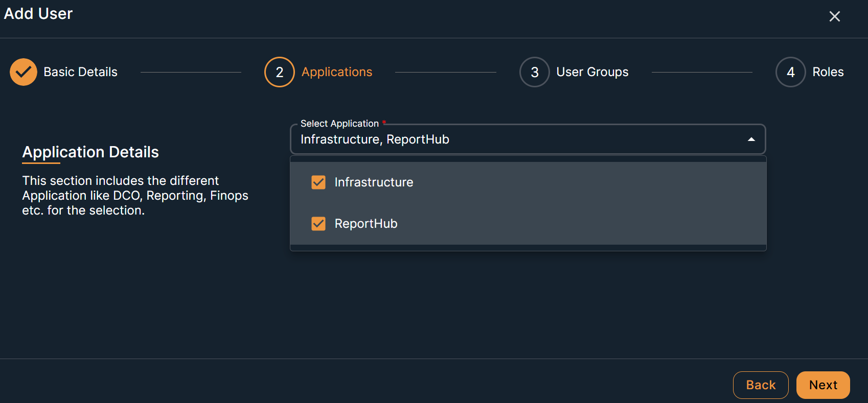The width and height of the screenshot is (868, 403).
Task: Go to the Basic Details step label
Action: point(80,72)
